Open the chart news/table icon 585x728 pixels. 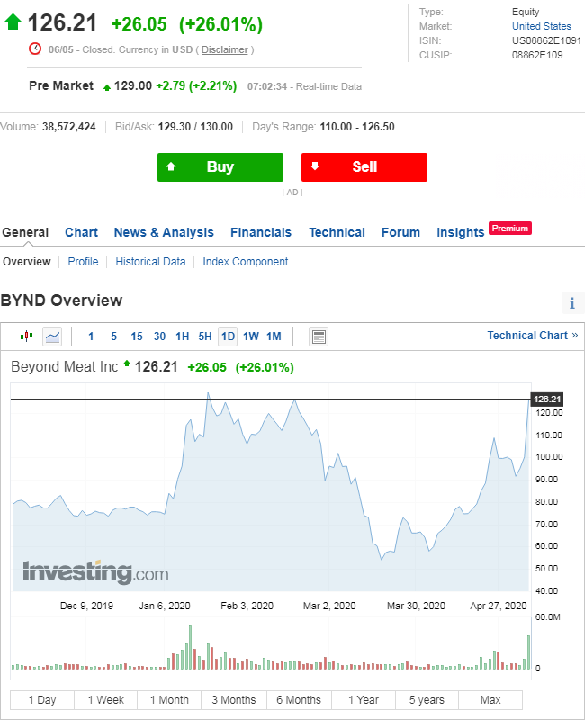319,337
